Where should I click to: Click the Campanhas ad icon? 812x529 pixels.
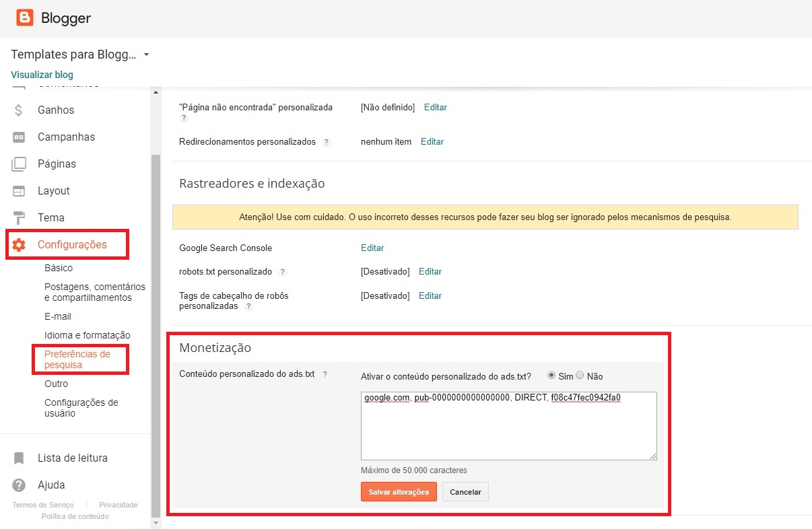pyautogui.click(x=19, y=137)
